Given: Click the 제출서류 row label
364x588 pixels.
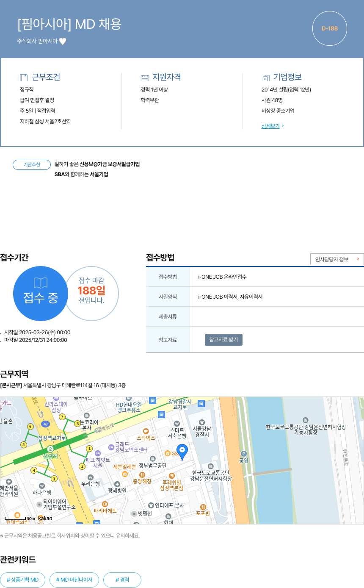Looking at the screenshot, I should [x=168, y=316].
